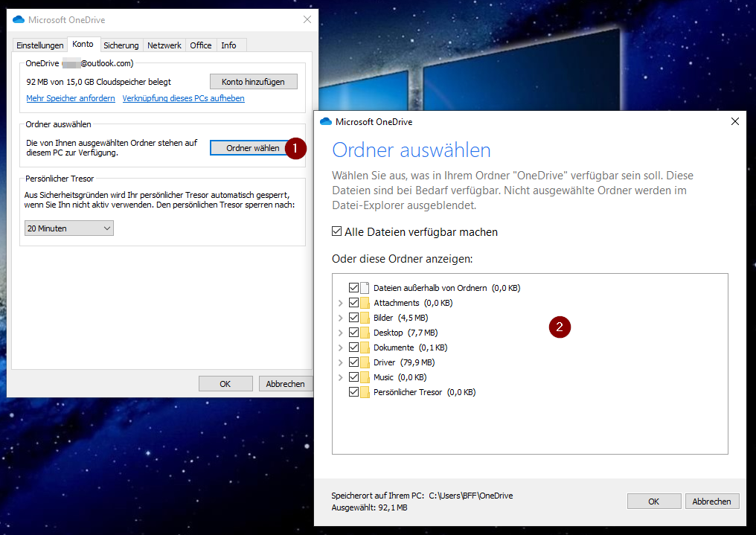
Task: Select the 'Desktop (7,7 MB)' row text
Action: click(406, 333)
